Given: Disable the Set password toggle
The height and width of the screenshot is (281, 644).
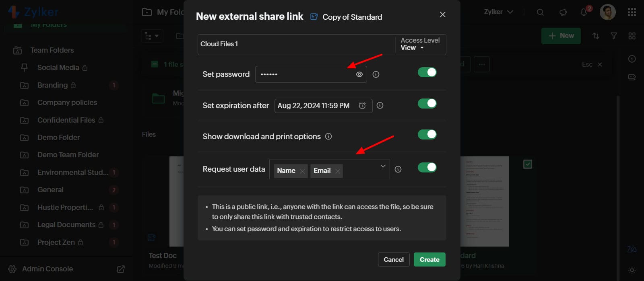Looking at the screenshot, I should click(427, 72).
